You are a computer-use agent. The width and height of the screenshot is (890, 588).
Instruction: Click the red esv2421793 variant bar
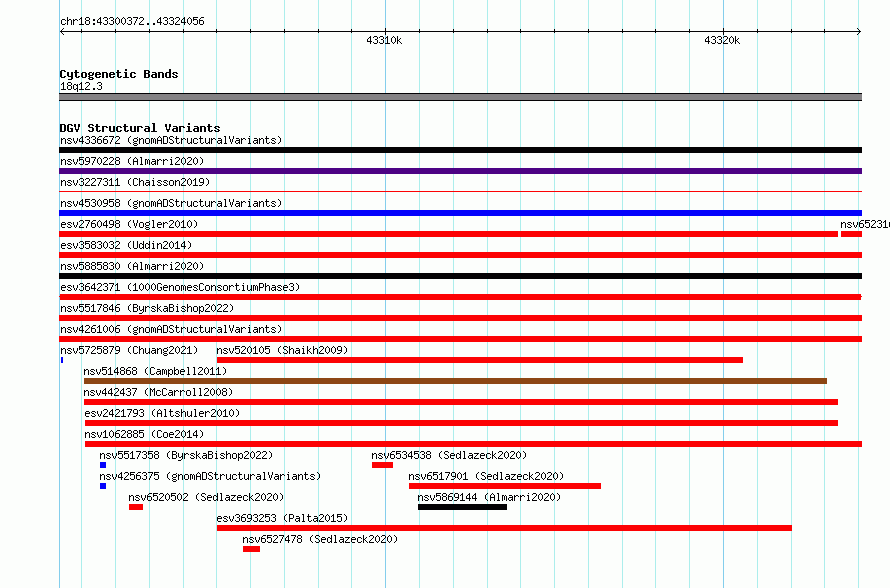[x=461, y=423]
